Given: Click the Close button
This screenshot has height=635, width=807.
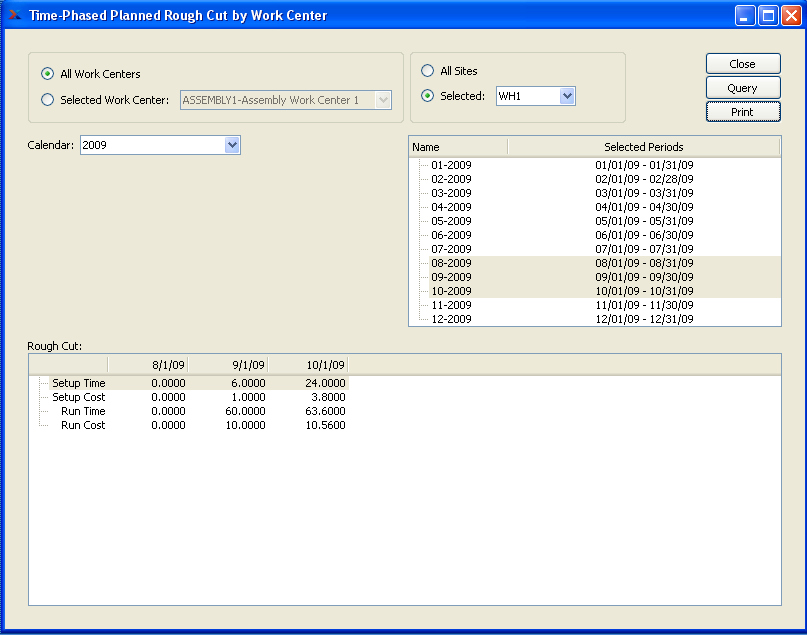Looking at the screenshot, I should tap(742, 64).
